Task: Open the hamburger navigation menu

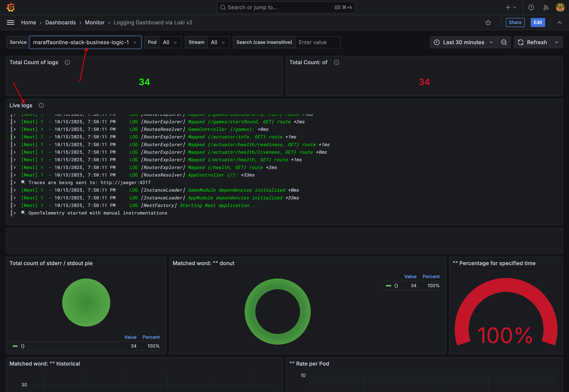Action: tap(10, 23)
